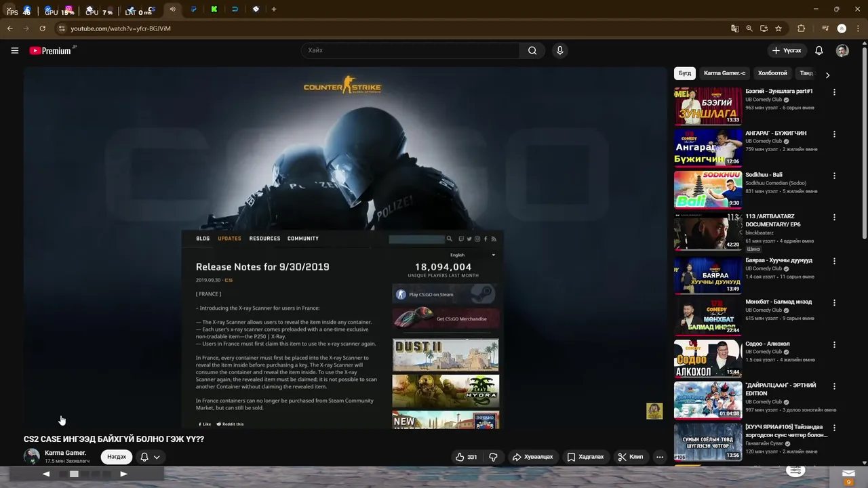Screen dimensions: 868x488
Task: Click the Хадгалах save button
Action: coord(585,457)
